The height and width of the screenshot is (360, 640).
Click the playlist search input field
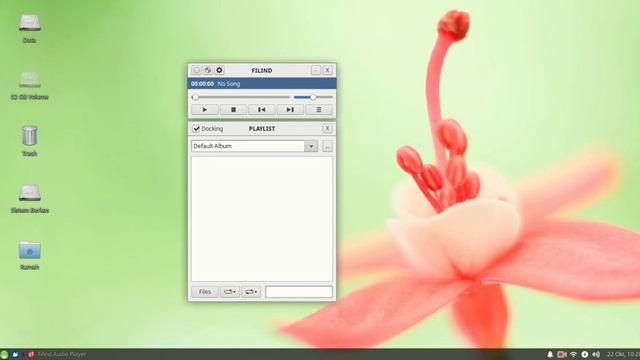299,292
